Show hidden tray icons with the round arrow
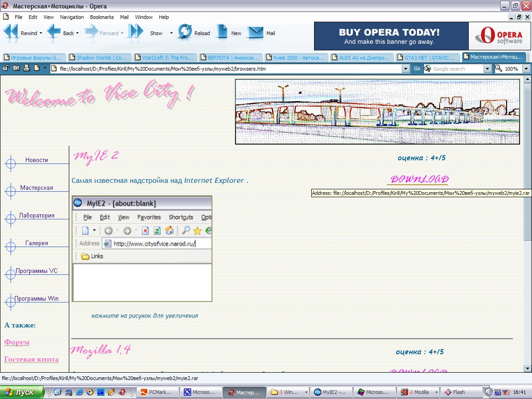This screenshot has height=399, width=532. tap(489, 392)
